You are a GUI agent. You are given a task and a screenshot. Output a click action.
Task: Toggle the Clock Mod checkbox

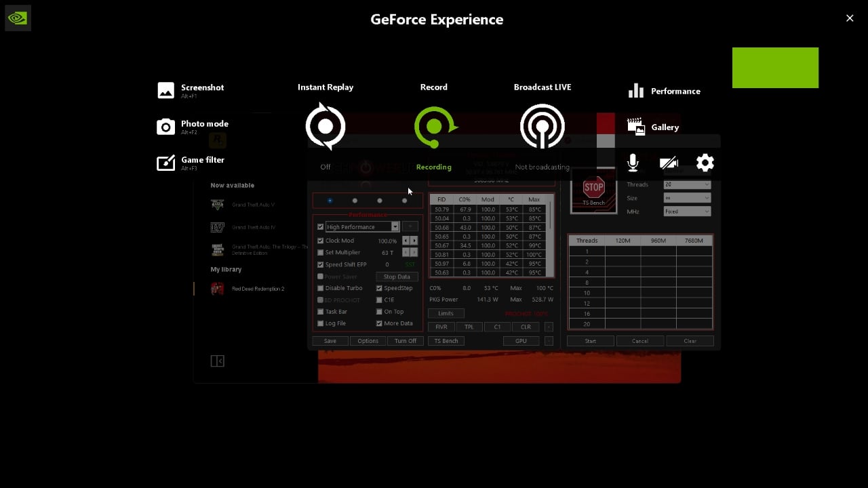pos(321,241)
